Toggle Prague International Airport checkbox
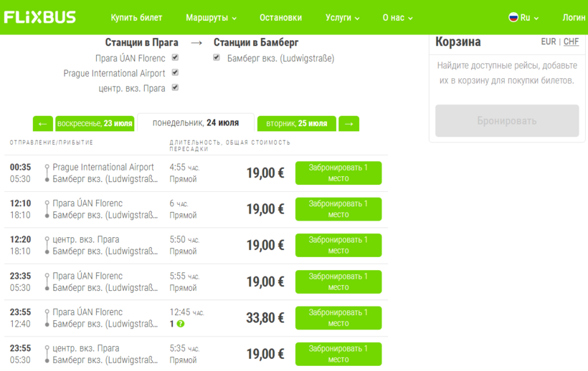Image resolution: width=588 pixels, height=371 pixels. (x=175, y=73)
